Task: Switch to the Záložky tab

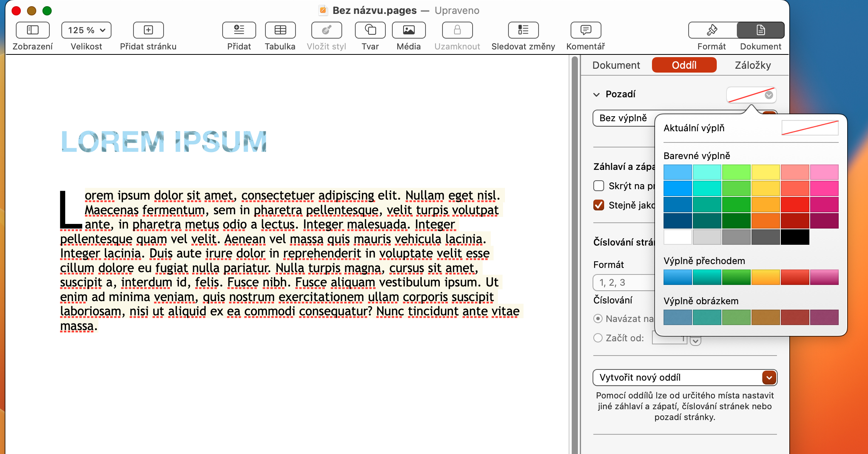Action: click(x=753, y=65)
